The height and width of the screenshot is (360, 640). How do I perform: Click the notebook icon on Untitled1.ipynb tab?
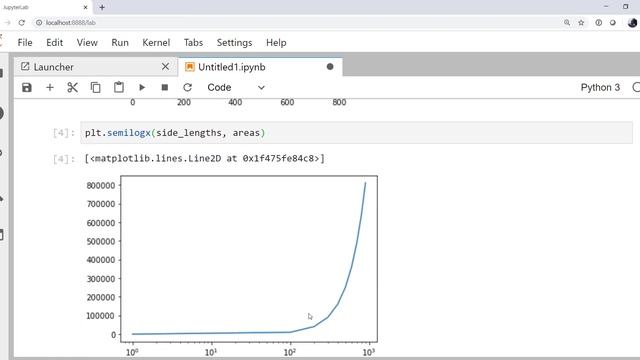[x=189, y=67]
